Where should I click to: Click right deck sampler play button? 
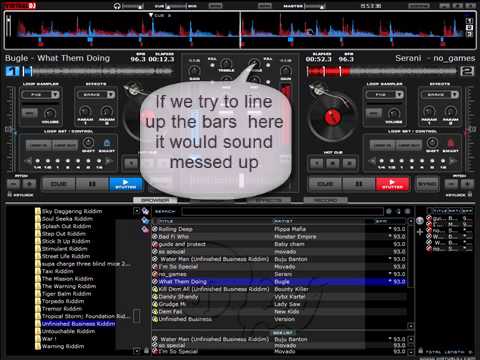pos(373,114)
